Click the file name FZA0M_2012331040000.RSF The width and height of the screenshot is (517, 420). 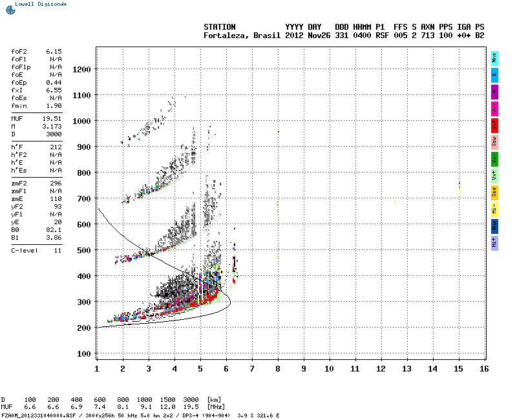click(39, 415)
